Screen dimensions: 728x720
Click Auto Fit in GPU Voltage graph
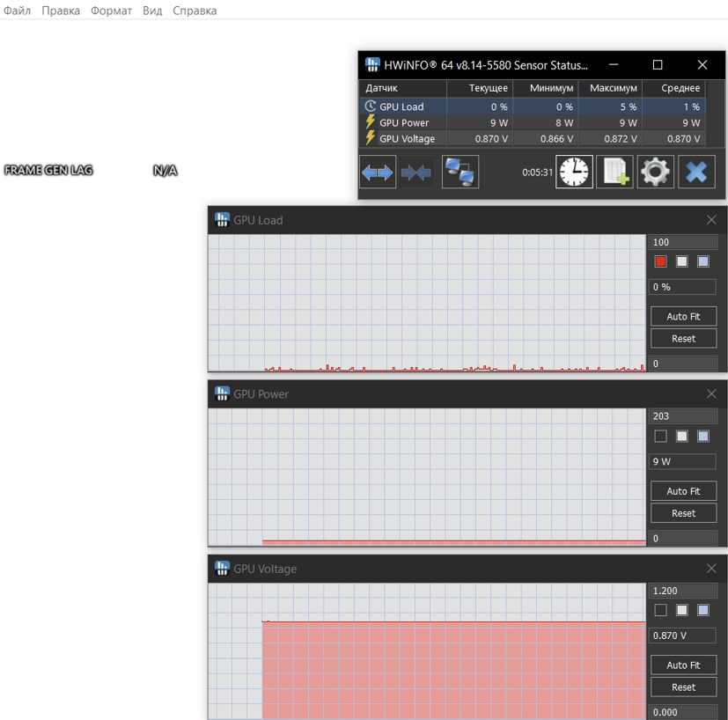tap(683, 665)
